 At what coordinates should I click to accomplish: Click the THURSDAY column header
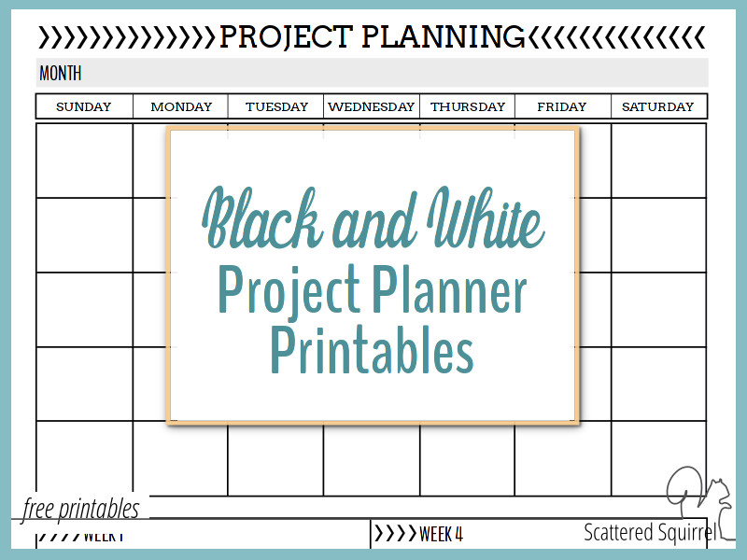tap(468, 106)
